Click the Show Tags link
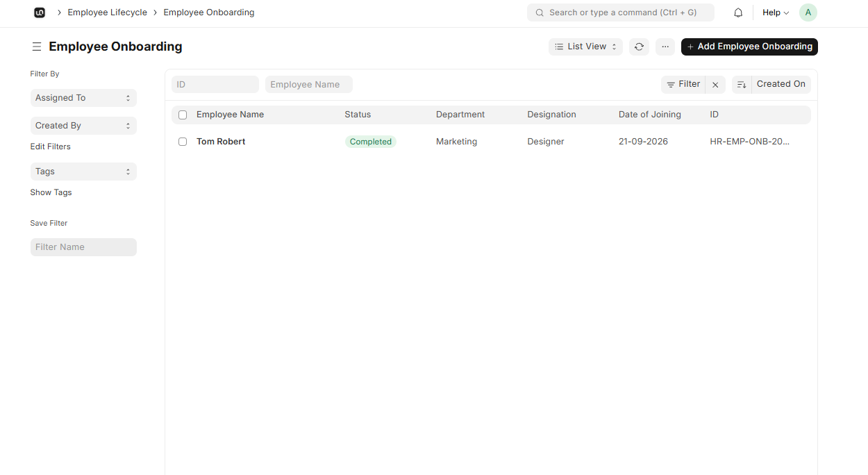Image resolution: width=868 pixels, height=475 pixels. point(51,192)
